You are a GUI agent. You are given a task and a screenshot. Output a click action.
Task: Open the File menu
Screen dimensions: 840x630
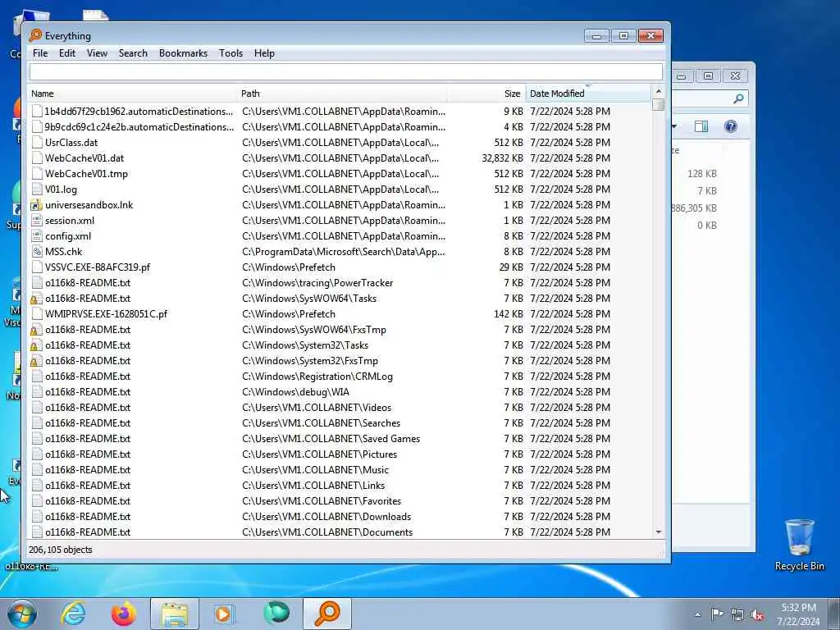[40, 53]
